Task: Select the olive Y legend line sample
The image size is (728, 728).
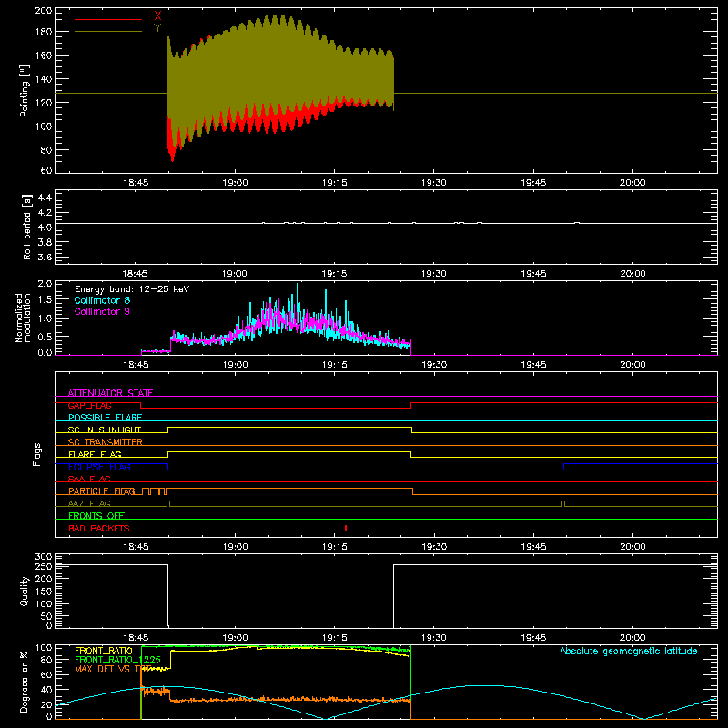Action: [108, 31]
